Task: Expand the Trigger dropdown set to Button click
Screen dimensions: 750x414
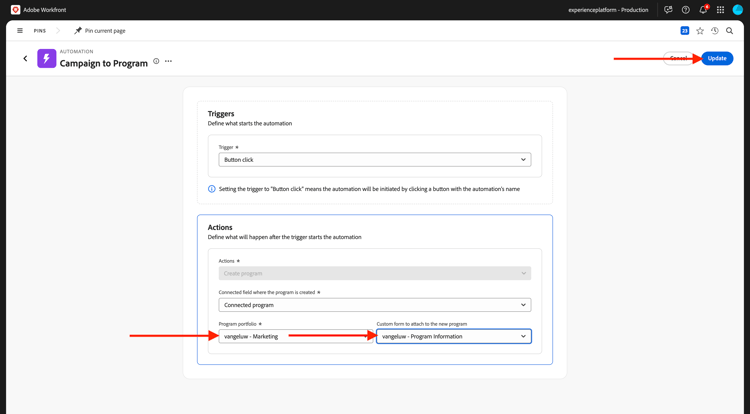Action: click(x=375, y=160)
